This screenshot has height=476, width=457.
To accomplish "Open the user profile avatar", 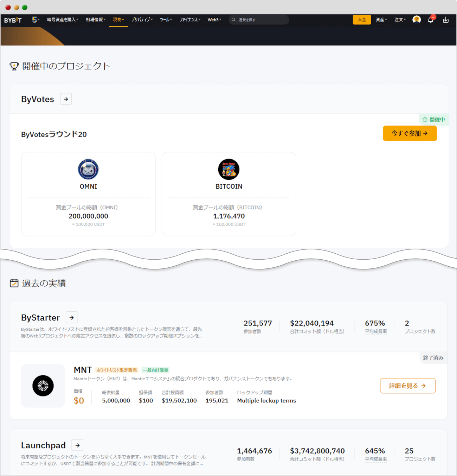I will 417,20.
